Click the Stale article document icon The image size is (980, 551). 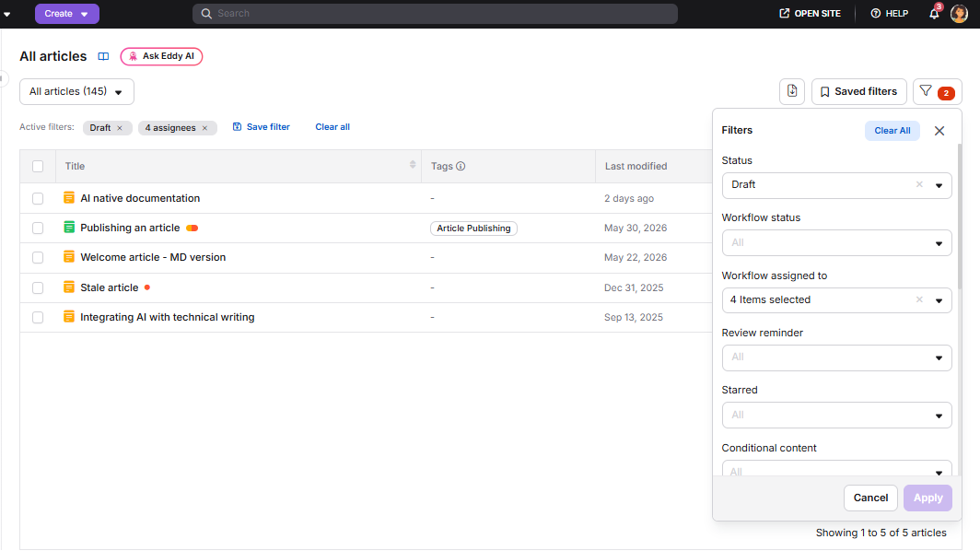point(69,287)
